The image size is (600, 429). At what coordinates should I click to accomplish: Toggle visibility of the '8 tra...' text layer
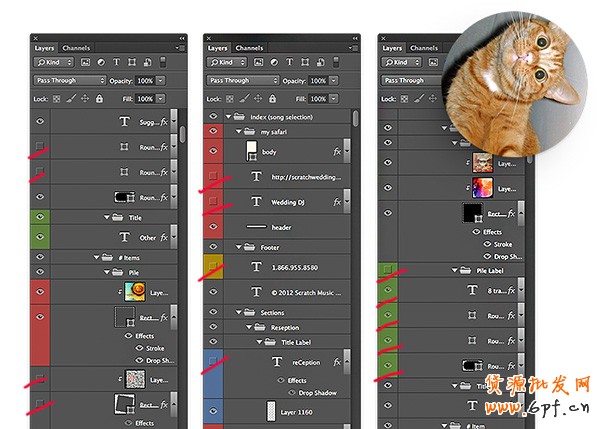click(387, 290)
